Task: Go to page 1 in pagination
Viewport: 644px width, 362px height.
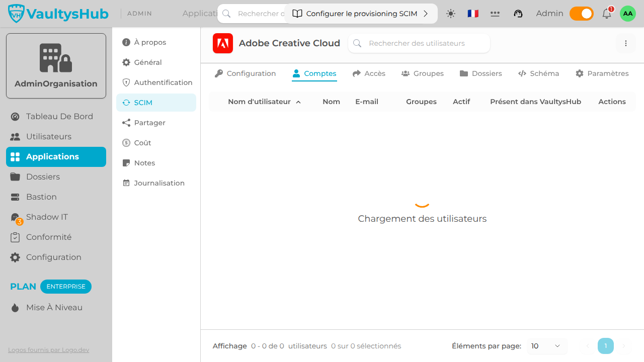Action: [606, 346]
